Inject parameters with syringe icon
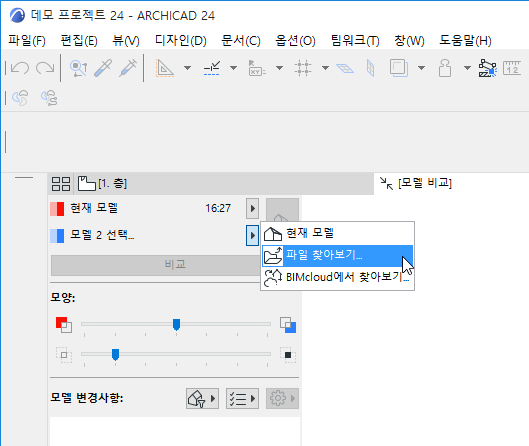 click(128, 68)
